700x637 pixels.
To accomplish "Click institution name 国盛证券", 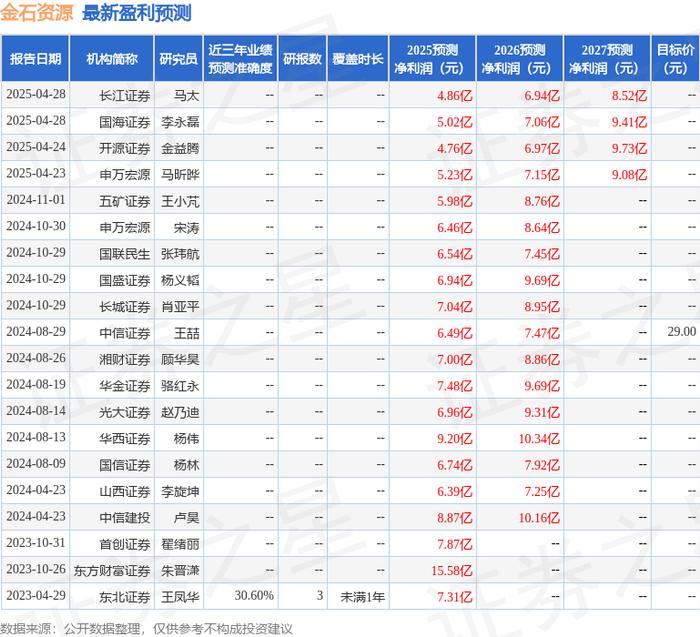I will click(x=125, y=280).
